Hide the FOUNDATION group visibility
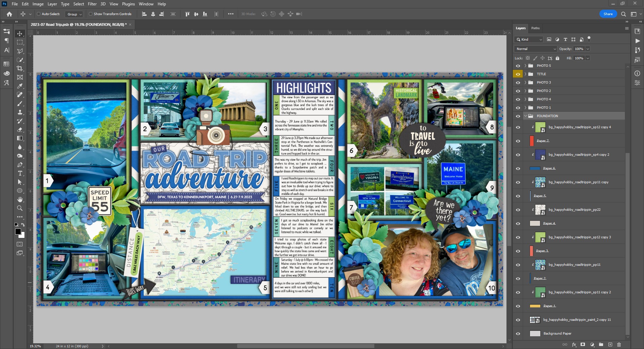The image size is (644, 349). [518, 116]
